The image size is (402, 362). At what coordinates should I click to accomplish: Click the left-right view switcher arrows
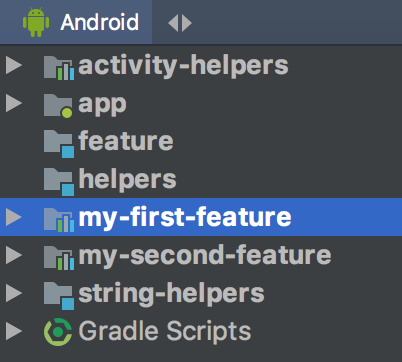click(180, 23)
